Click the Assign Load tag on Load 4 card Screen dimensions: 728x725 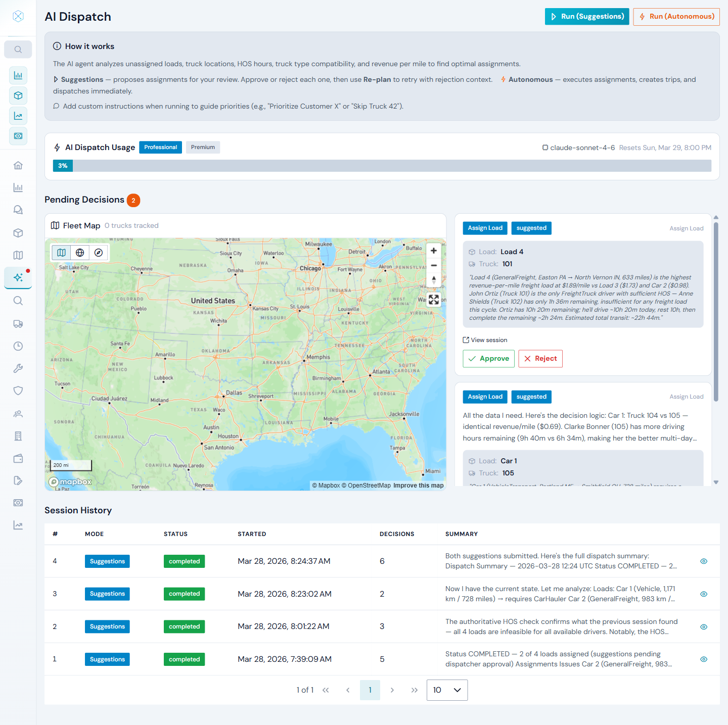(485, 228)
